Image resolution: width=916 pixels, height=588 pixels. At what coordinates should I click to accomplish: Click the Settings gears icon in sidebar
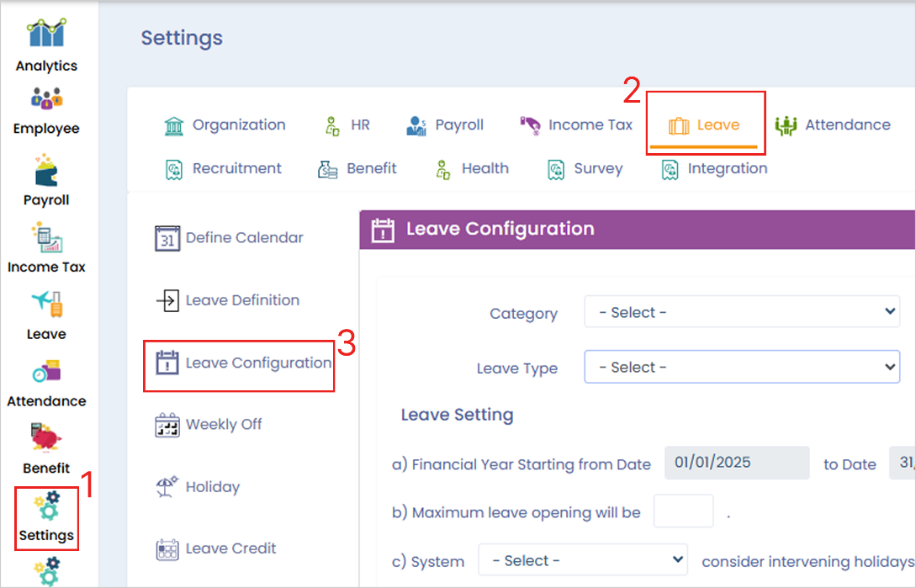pyautogui.click(x=46, y=507)
